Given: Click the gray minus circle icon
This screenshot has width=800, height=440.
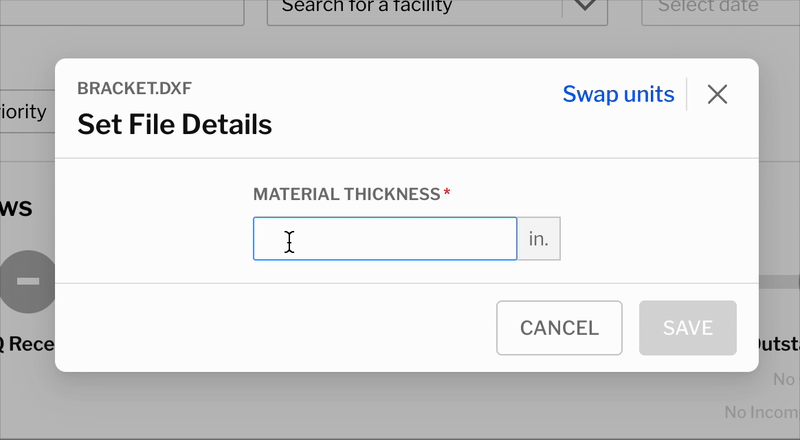Looking at the screenshot, I should pos(28,281).
